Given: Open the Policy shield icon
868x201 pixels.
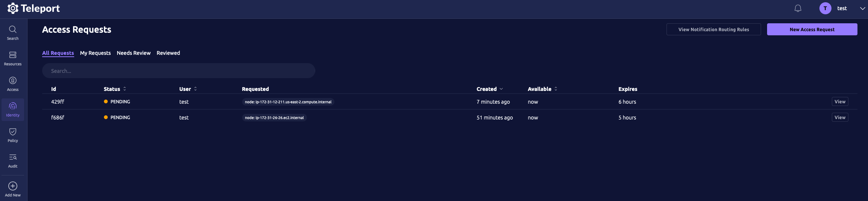Looking at the screenshot, I should 13,132.
